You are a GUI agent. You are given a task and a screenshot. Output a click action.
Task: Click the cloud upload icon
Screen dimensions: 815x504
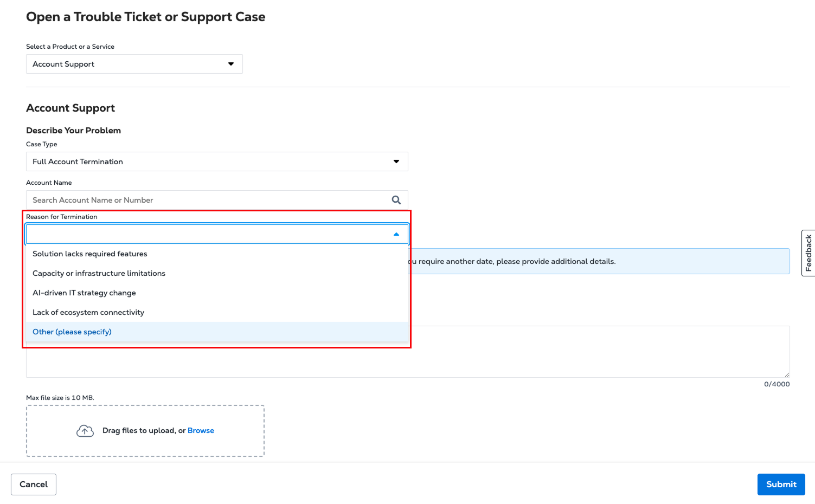pos(85,431)
